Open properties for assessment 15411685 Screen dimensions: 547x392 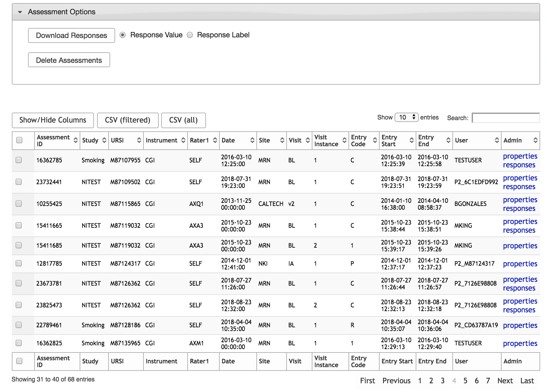point(520,246)
